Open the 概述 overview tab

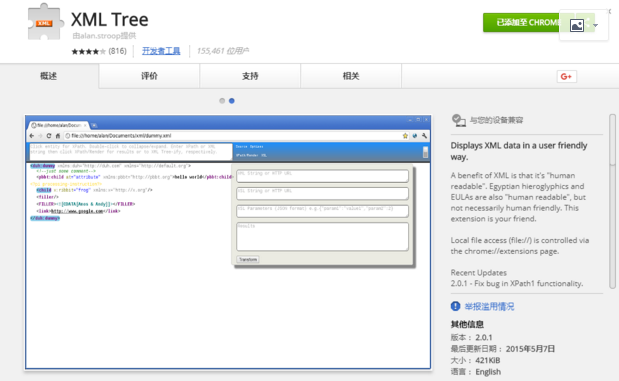pyautogui.click(x=49, y=76)
